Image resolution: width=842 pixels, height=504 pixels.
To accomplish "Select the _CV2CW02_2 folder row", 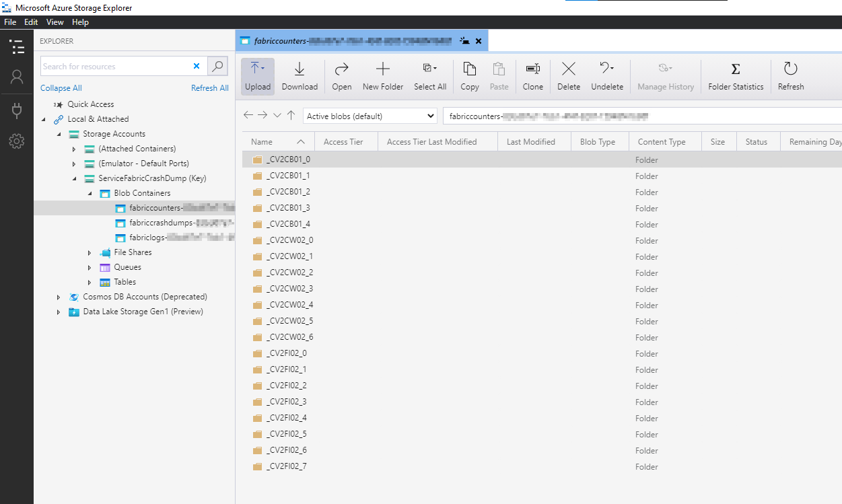I will 542,273.
